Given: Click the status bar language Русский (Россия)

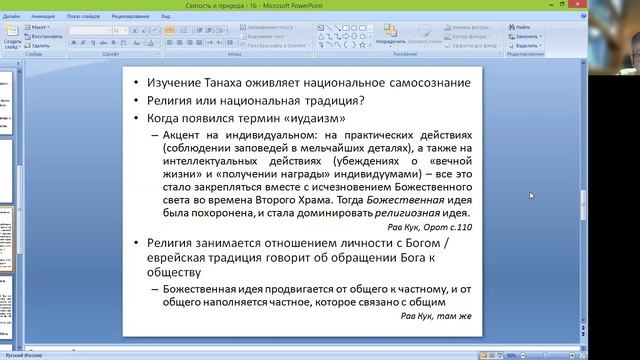Looking at the screenshot, I should (24, 356).
